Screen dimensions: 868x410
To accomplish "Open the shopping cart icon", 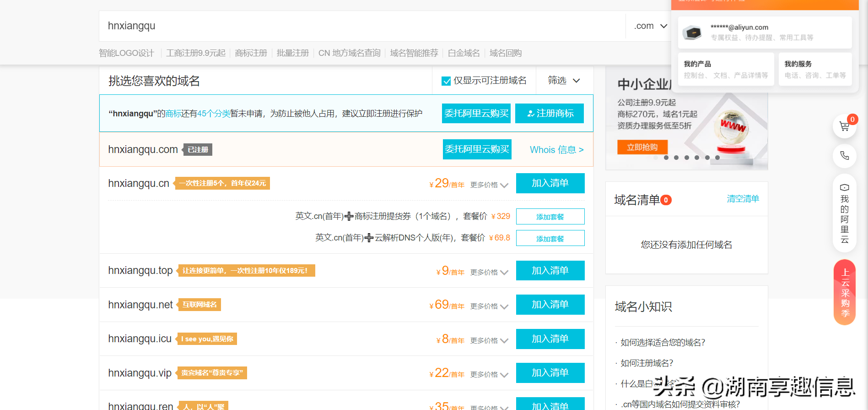I will click(x=844, y=126).
